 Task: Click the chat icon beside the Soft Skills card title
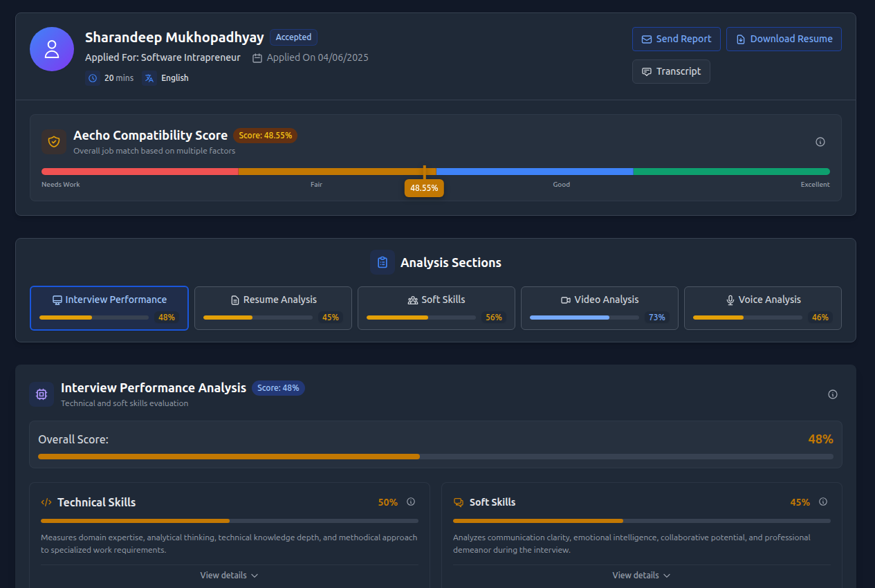pyautogui.click(x=458, y=502)
